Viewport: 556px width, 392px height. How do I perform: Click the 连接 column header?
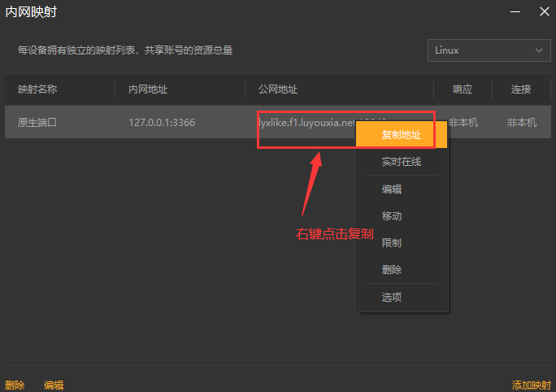[x=521, y=89]
